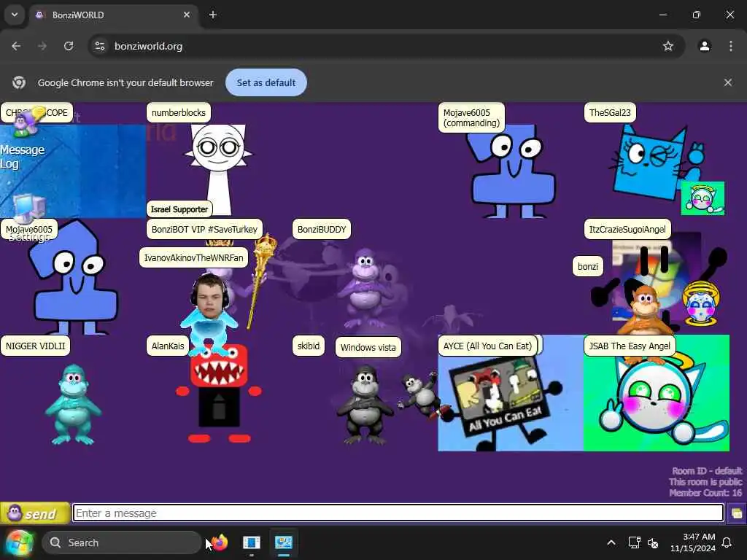Viewport: 747px width, 560px height.
Task: Expand hidden system tray icons chevron
Action: coord(611,542)
